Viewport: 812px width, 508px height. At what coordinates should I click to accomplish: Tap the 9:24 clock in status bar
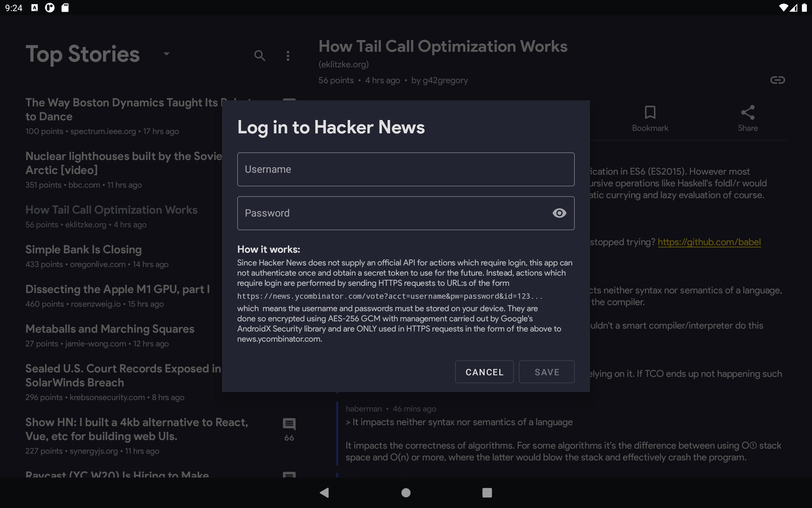click(x=14, y=8)
